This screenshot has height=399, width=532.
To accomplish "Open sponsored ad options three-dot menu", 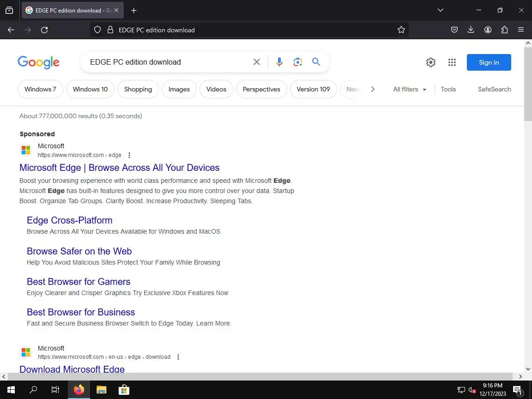I will click(129, 155).
